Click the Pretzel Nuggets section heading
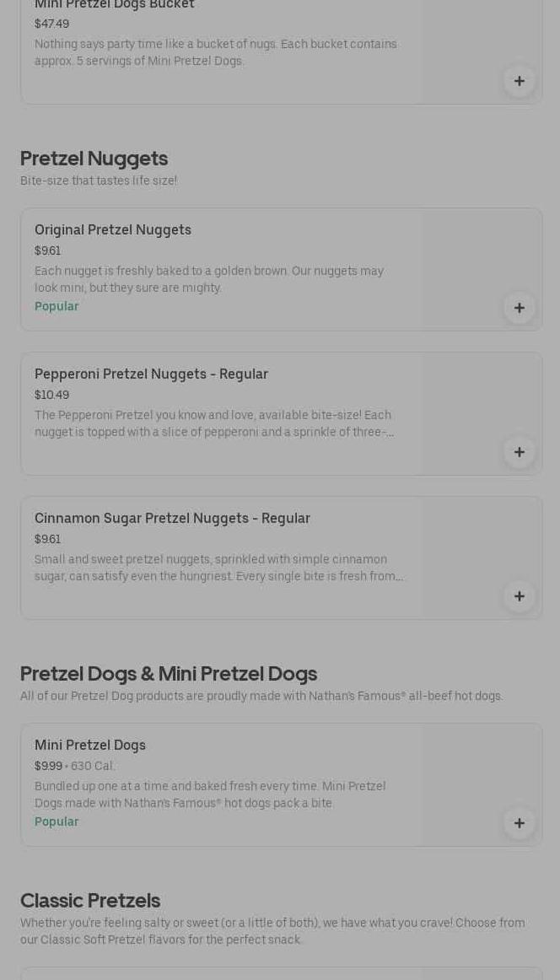This screenshot has height=980, width=560. (94, 159)
